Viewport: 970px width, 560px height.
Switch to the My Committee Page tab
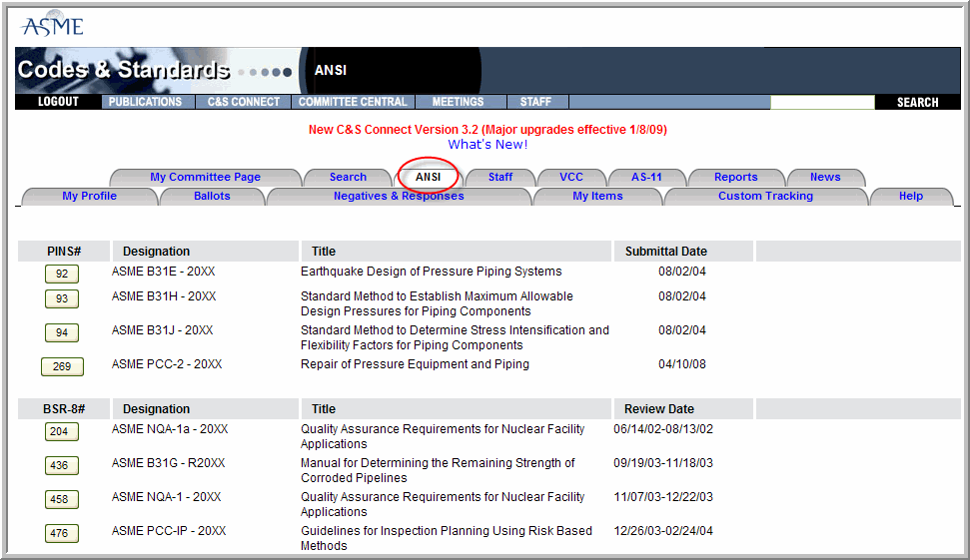coord(206,177)
